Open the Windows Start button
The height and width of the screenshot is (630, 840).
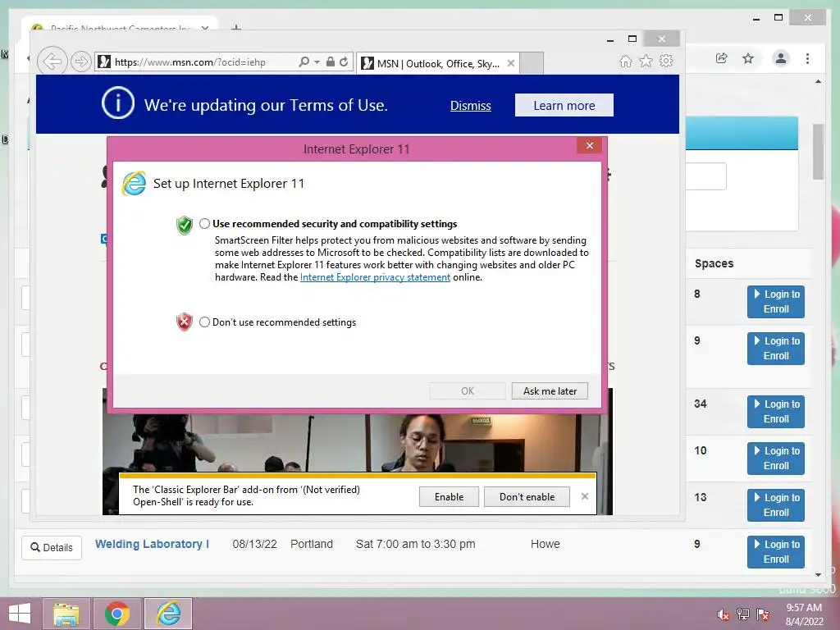tap(20, 614)
